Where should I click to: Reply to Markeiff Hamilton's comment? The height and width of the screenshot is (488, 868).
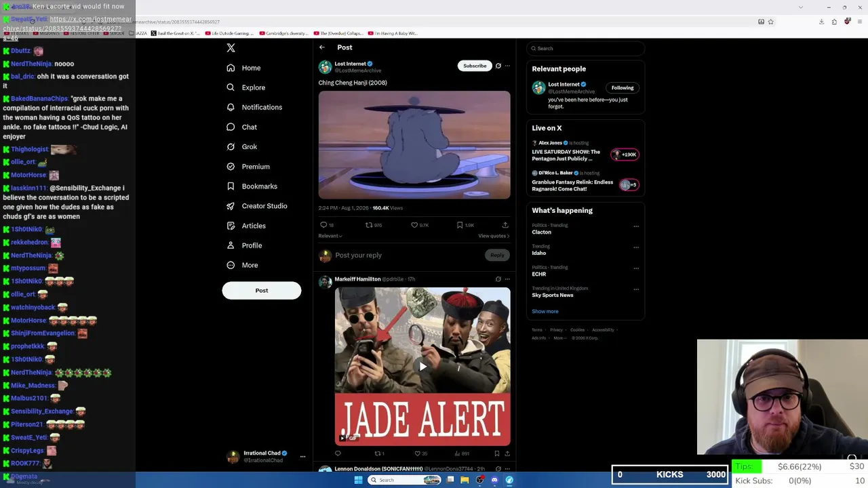tap(338, 453)
